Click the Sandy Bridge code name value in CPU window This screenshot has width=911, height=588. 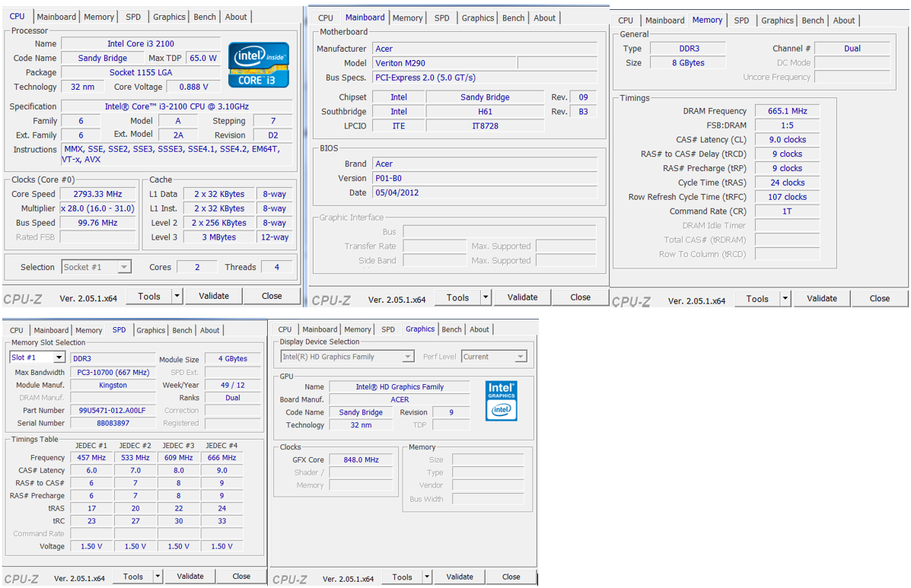(102, 58)
